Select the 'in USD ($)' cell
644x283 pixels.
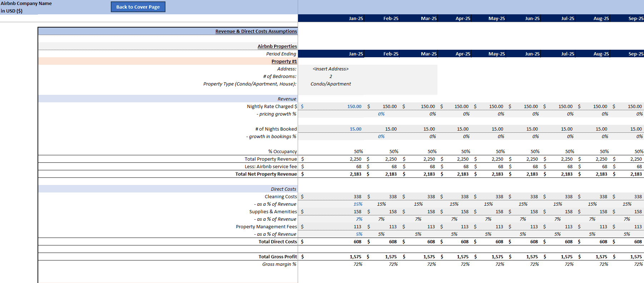(11, 11)
